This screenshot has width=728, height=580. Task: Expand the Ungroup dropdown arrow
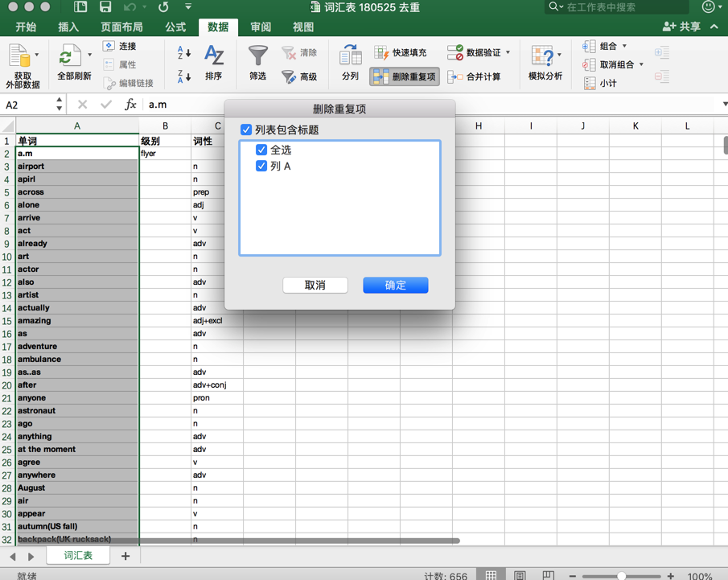[x=641, y=64]
